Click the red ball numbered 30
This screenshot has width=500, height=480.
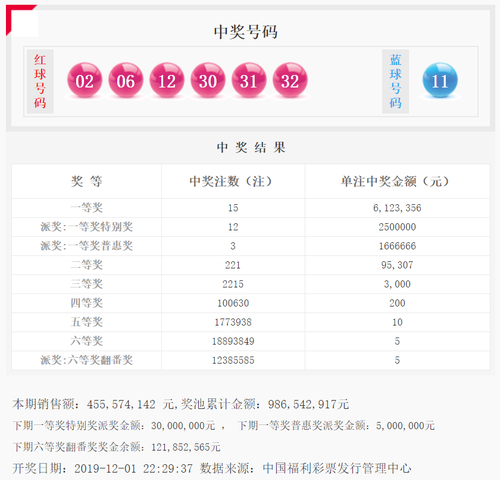coord(208,80)
